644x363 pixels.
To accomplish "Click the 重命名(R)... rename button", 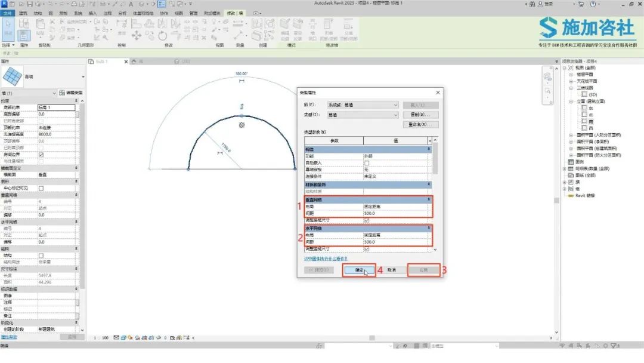I will pyautogui.click(x=420, y=125).
